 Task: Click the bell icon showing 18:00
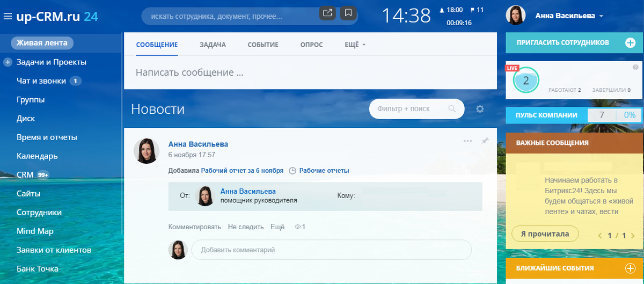(x=442, y=10)
